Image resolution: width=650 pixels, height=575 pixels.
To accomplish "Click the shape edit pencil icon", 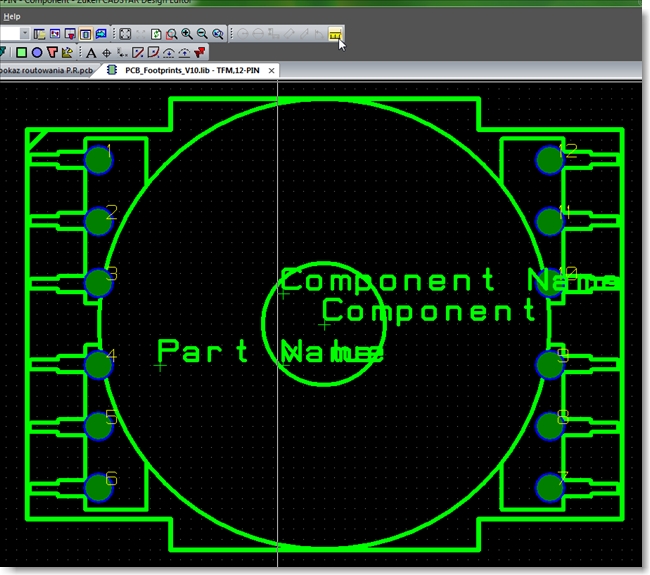I will click(67, 52).
